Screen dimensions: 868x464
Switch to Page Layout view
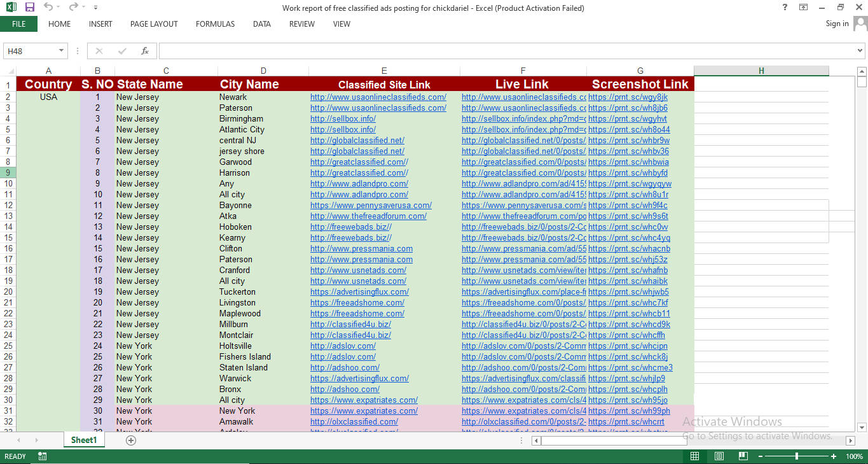pyautogui.click(x=719, y=456)
